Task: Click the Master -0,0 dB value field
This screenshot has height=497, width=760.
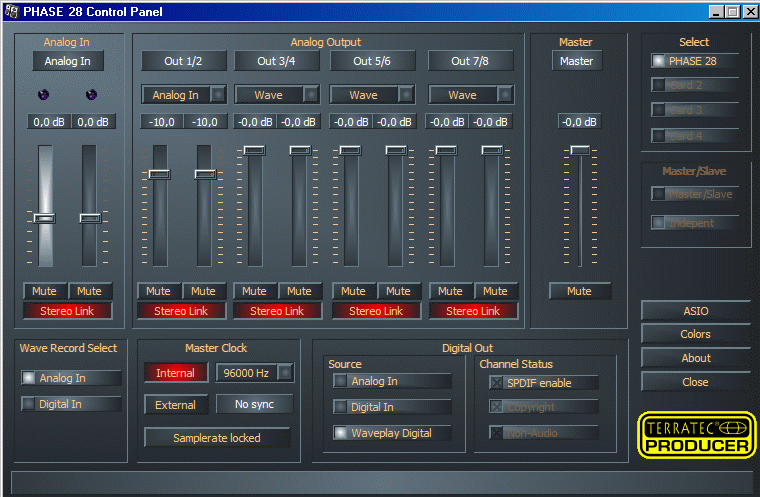Action: point(578,122)
